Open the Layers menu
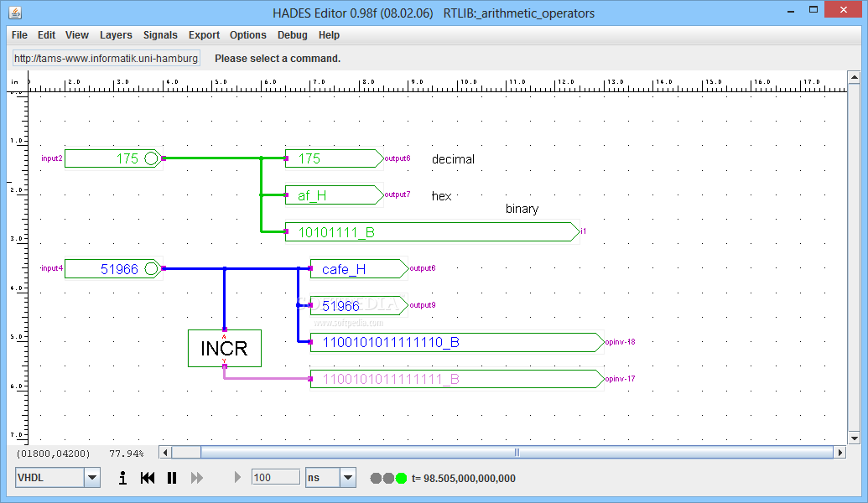The height and width of the screenshot is (503, 868). click(x=116, y=35)
